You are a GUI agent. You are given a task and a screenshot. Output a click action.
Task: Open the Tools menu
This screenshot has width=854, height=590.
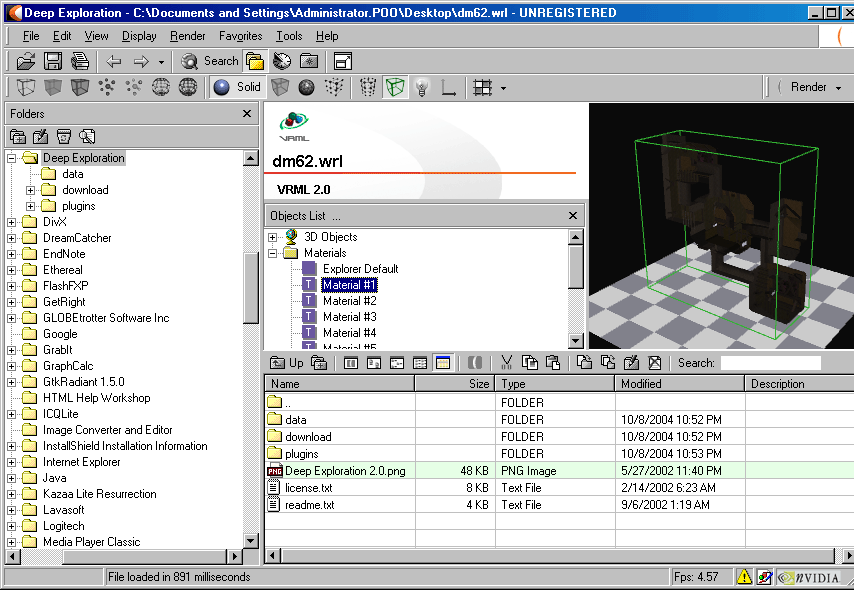(289, 36)
